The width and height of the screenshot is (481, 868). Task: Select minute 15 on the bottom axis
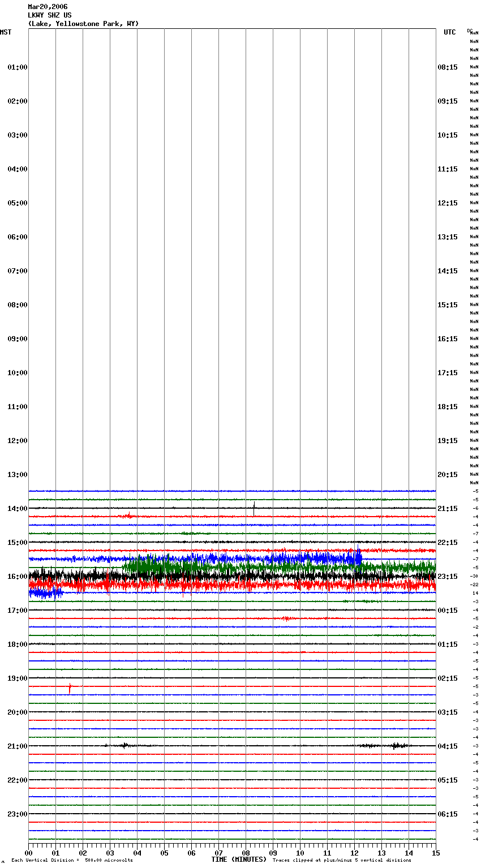(x=436, y=853)
